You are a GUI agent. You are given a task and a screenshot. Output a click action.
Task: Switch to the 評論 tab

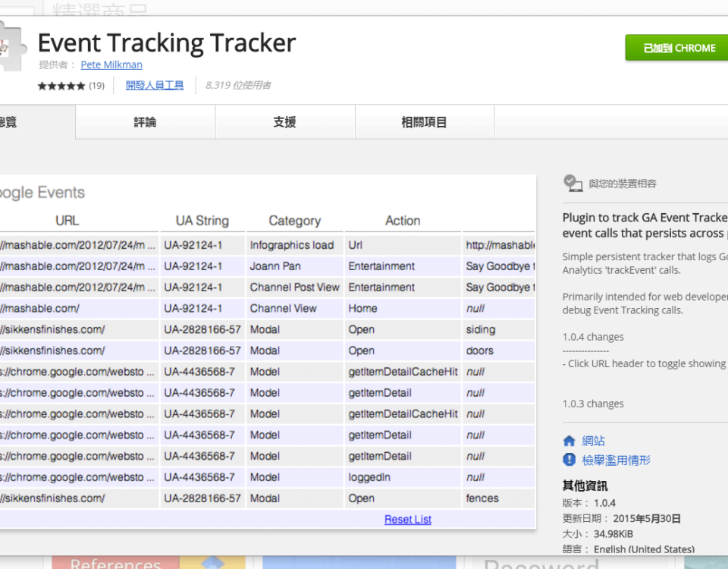146,122
